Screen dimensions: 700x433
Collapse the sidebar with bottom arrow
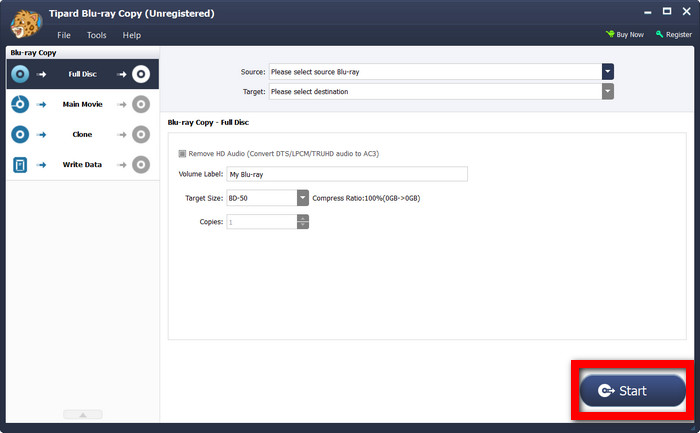click(82, 415)
